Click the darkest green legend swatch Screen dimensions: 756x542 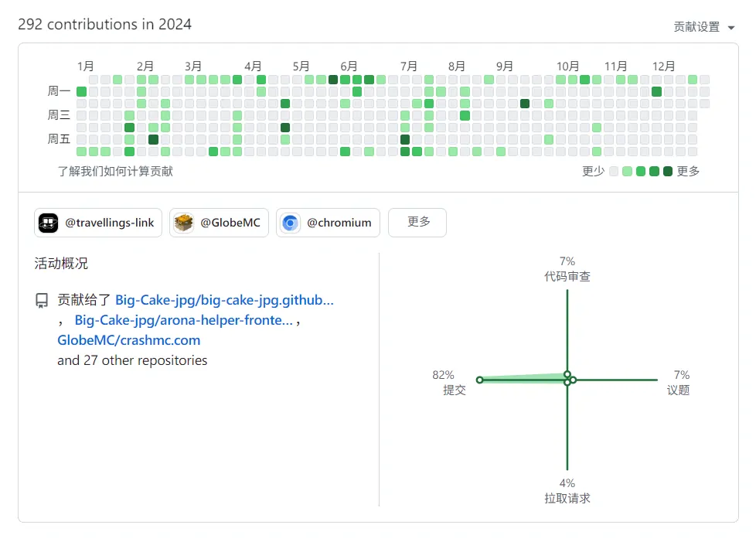pos(668,171)
